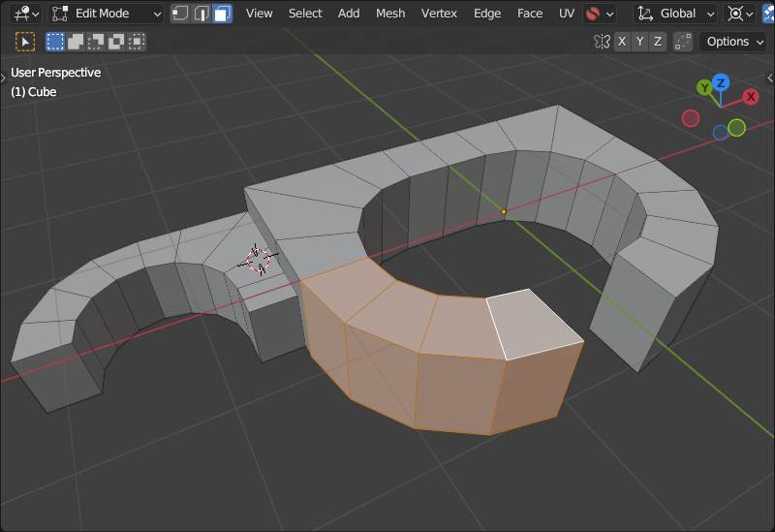775x532 pixels.
Task: Choose the Set New Selection mode icon
Action: pyautogui.click(x=55, y=42)
